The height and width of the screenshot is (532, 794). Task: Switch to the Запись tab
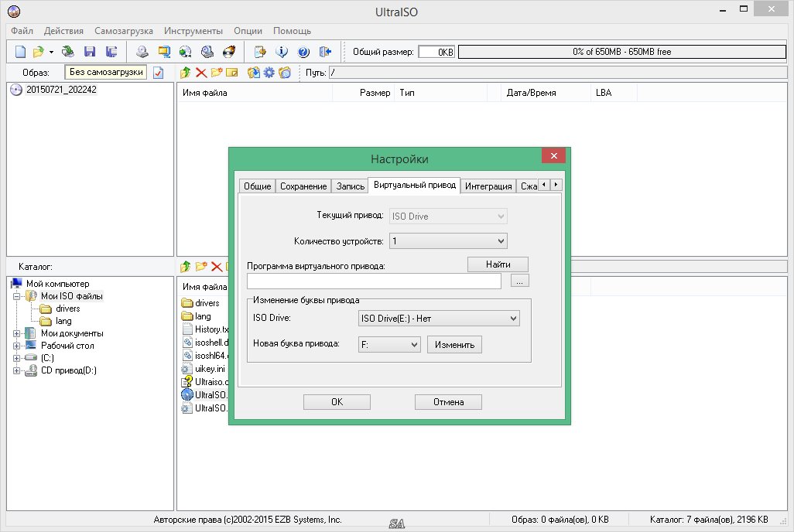click(x=351, y=186)
